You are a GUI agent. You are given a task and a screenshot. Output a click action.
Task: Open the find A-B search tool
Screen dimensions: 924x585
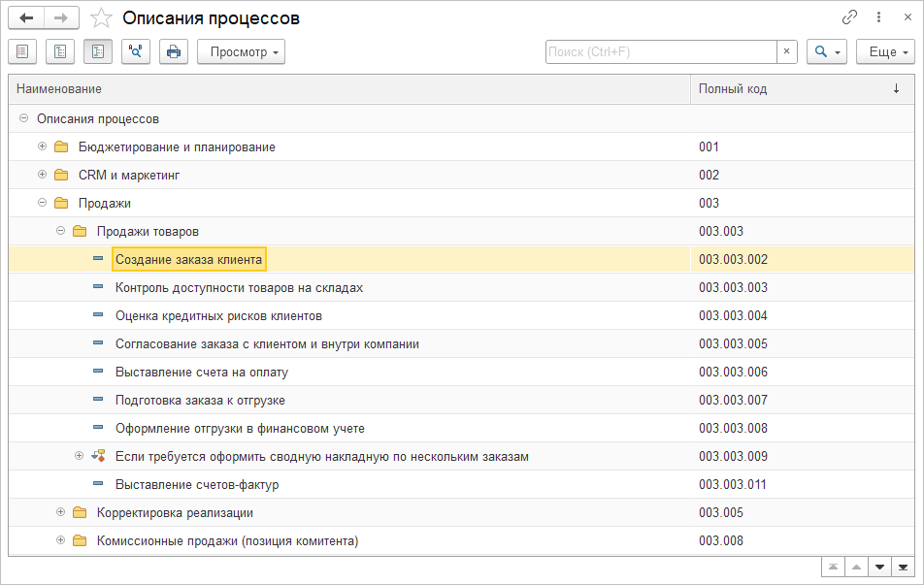(x=136, y=51)
